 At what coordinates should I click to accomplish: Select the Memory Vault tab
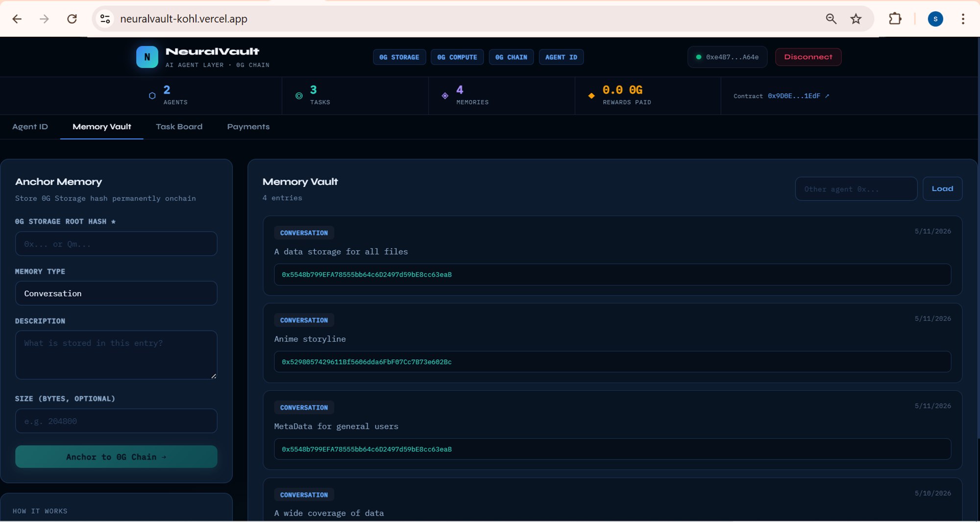coord(102,126)
